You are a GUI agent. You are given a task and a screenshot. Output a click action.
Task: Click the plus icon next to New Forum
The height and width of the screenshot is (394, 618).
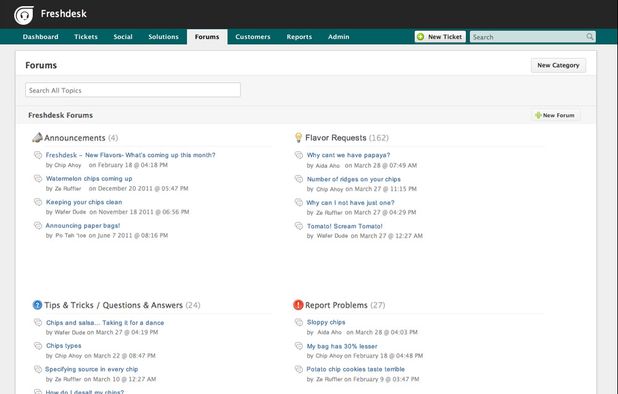click(x=538, y=115)
